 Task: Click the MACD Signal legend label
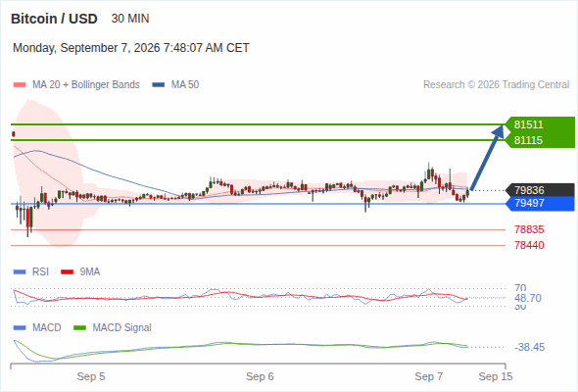pyautogui.click(x=122, y=328)
